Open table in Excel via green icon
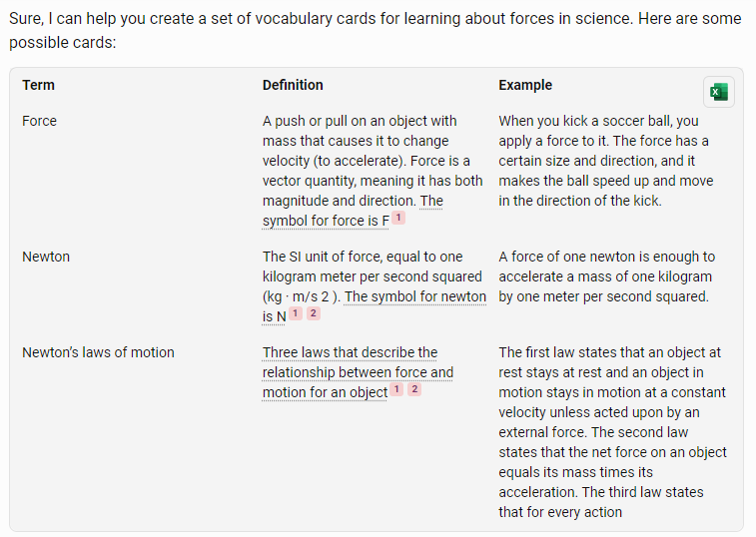Screen dimensions: 756x537 718,92
